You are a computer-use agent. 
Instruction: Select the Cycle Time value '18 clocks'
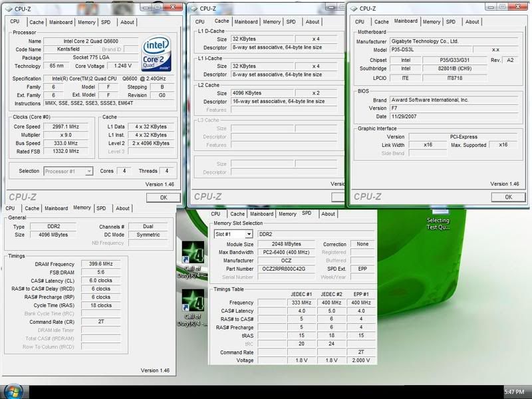pyautogui.click(x=101, y=305)
